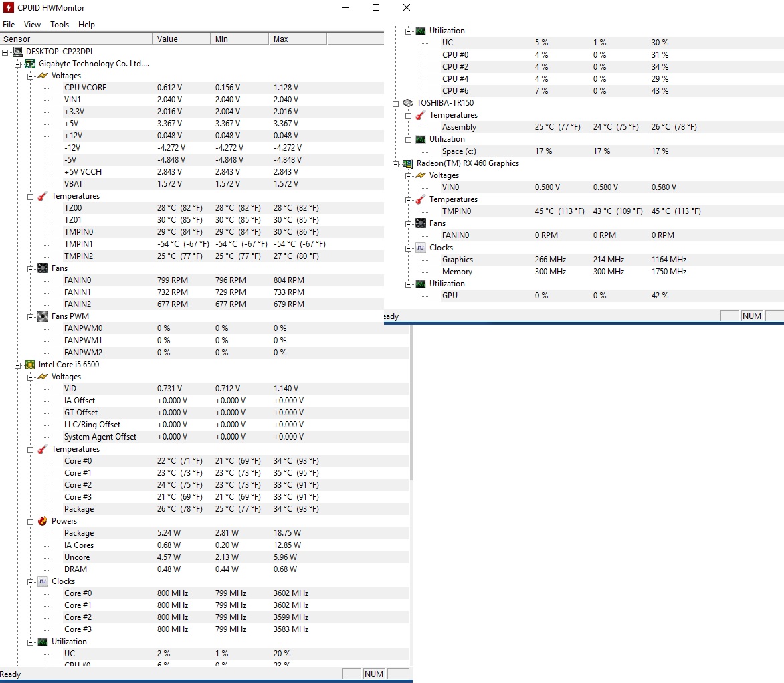Click the Max column header
Viewport: 784px width, 683px height.
pyautogui.click(x=298, y=39)
